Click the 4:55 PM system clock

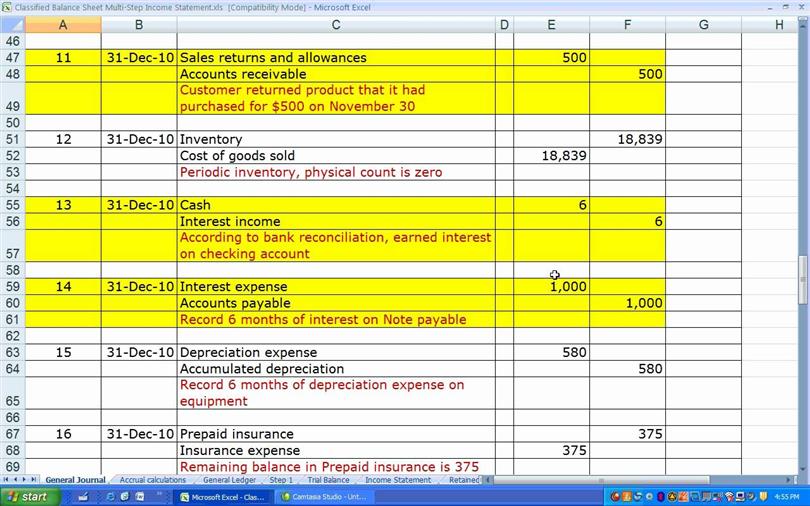pos(787,497)
